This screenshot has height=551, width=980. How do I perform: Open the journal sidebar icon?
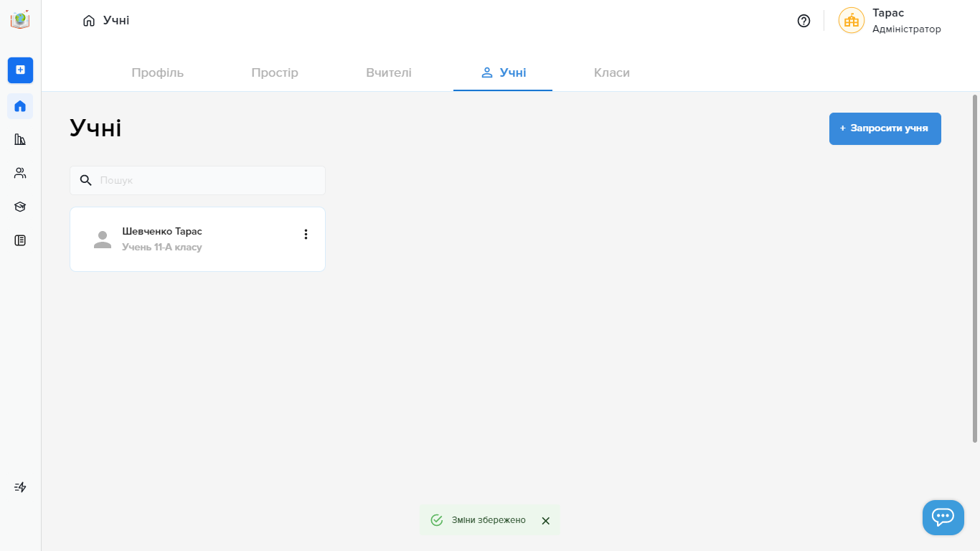pos(20,240)
